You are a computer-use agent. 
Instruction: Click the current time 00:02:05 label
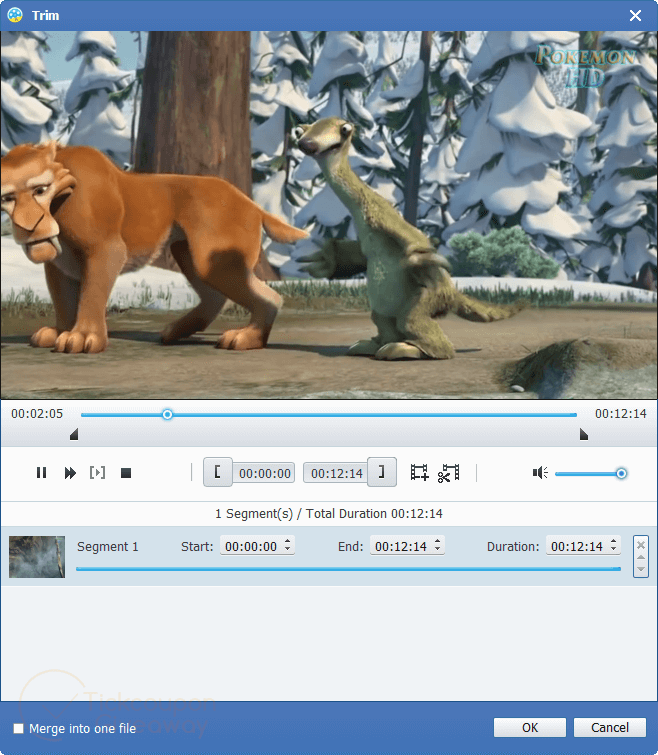[37, 414]
